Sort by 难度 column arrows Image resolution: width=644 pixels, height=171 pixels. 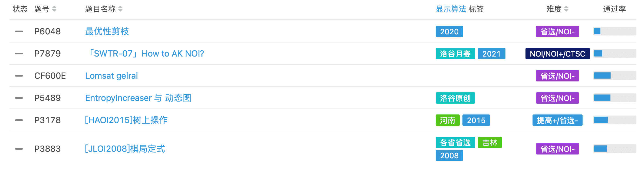[x=566, y=9]
